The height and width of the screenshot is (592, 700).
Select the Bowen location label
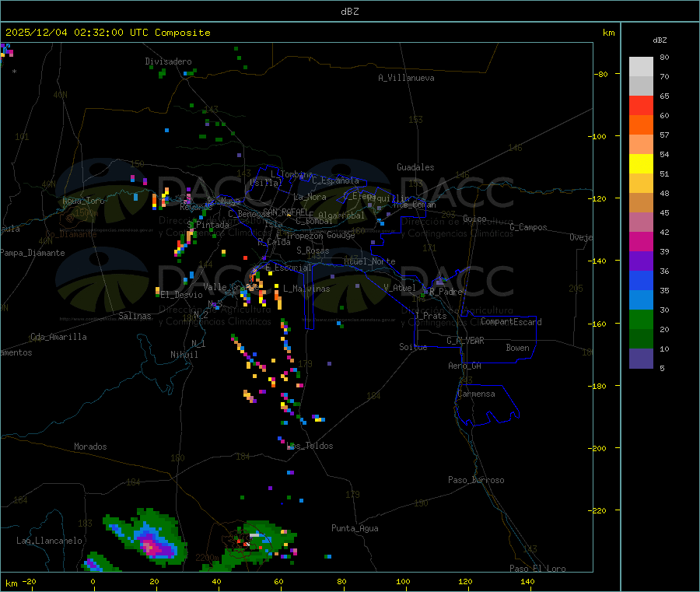(x=518, y=348)
